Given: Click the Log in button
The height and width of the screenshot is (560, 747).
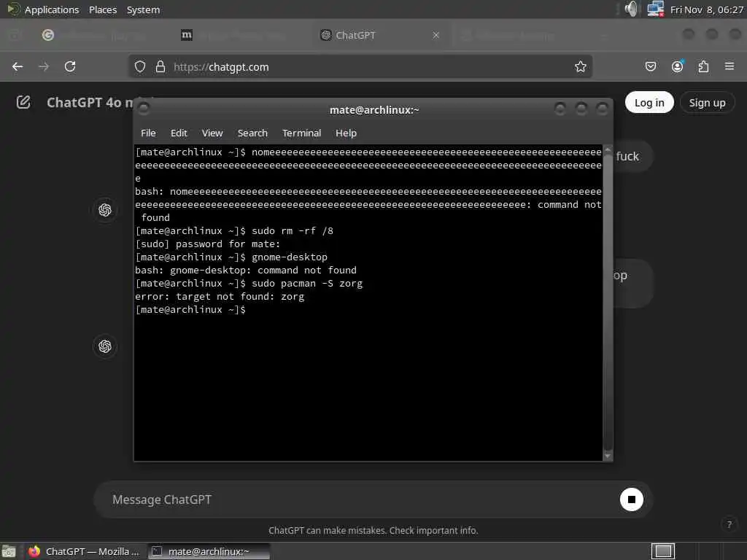Looking at the screenshot, I should click(649, 102).
